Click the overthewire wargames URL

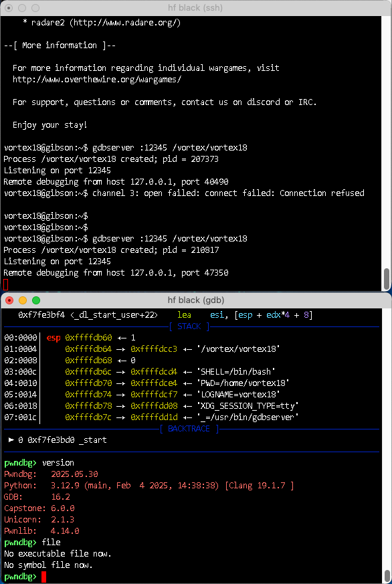pos(97,80)
